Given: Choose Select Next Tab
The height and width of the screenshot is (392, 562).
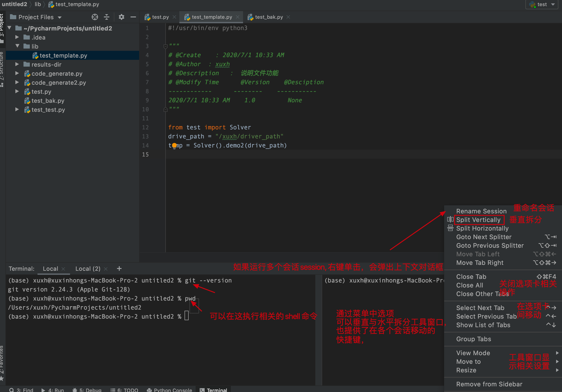Looking at the screenshot, I should tap(503, 308).
